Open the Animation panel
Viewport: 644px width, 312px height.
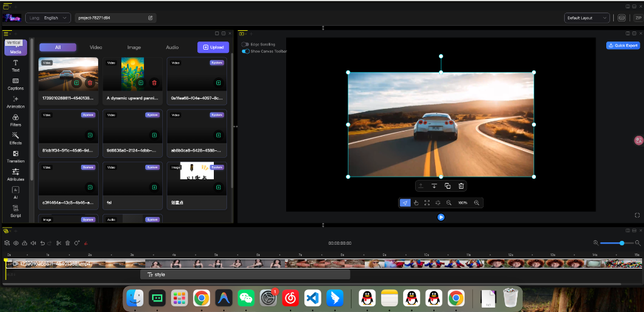tap(16, 103)
